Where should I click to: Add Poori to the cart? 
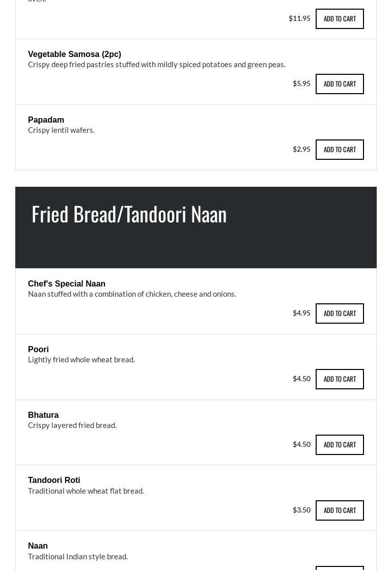point(340,379)
